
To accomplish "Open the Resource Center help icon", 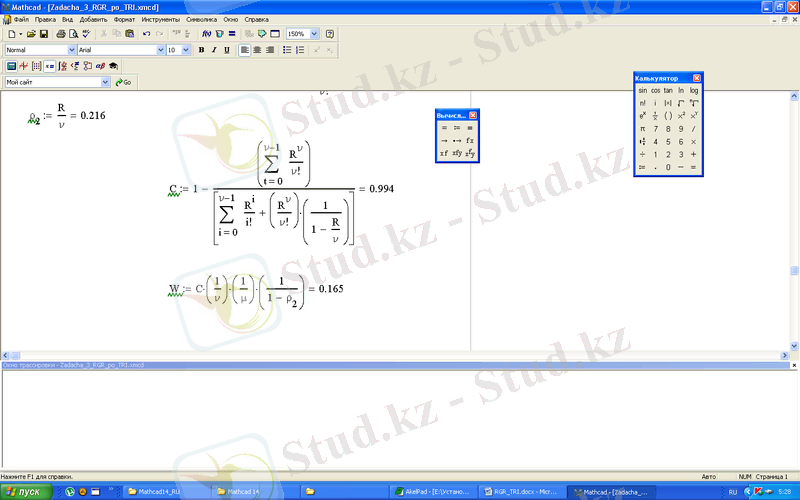I will click(330, 34).
